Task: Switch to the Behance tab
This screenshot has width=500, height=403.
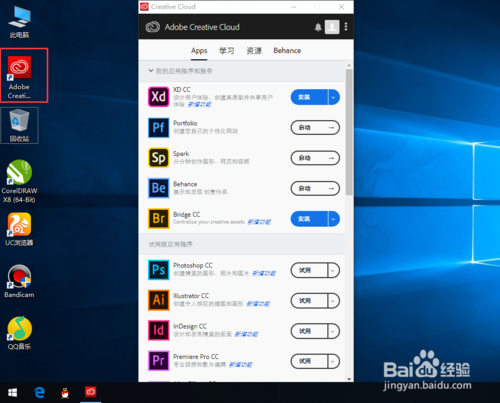Action: (287, 51)
